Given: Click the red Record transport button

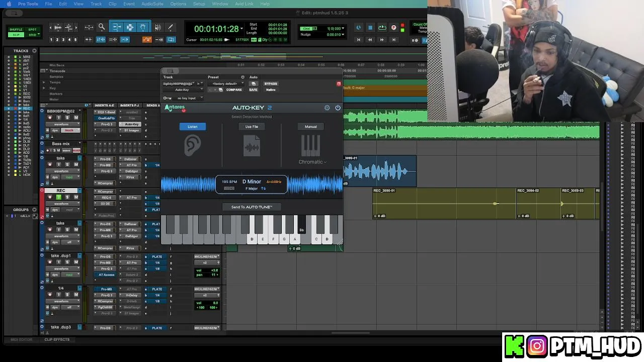Looking at the screenshot, I should (393, 28).
